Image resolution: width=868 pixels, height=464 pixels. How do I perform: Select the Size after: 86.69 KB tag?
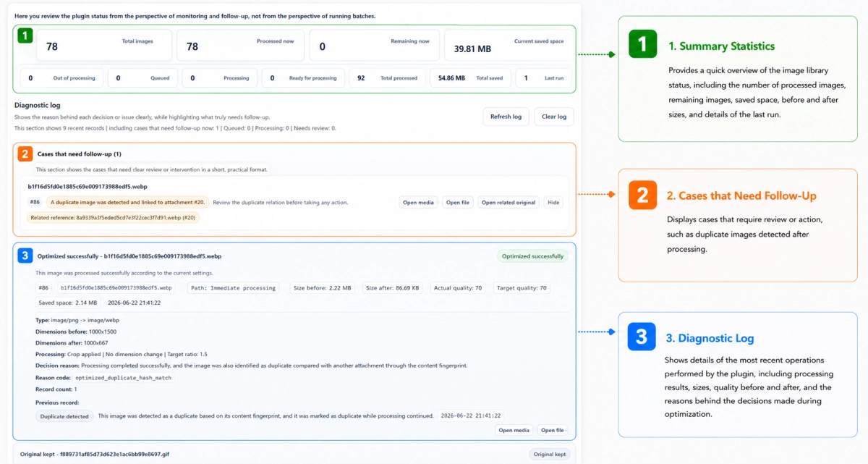click(393, 288)
